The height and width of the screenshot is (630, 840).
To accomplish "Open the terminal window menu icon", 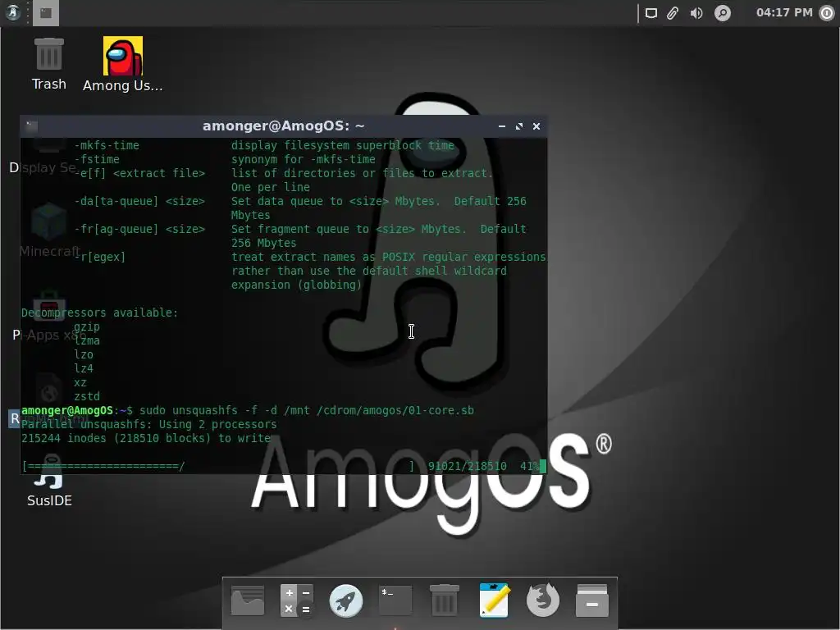I will [x=32, y=126].
